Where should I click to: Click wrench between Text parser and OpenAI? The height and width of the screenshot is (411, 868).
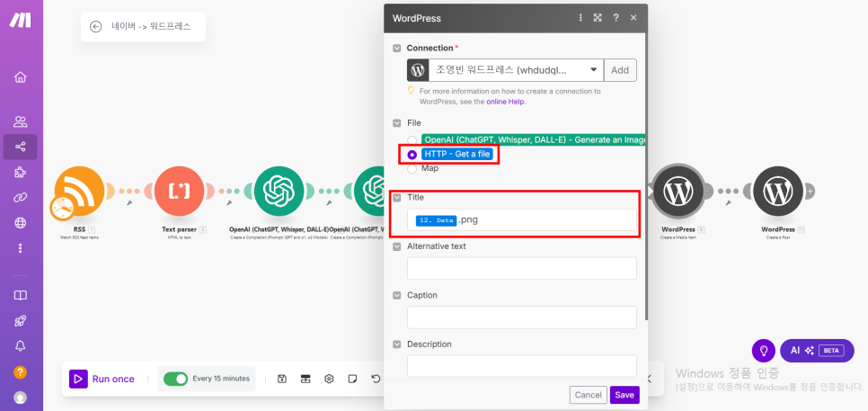pyautogui.click(x=229, y=203)
